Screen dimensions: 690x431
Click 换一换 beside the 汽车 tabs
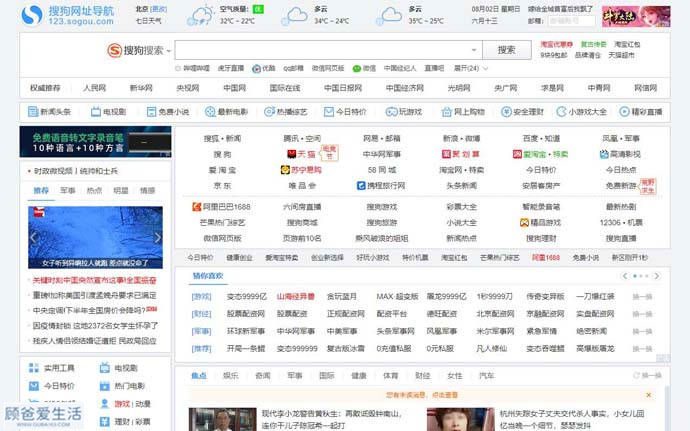tap(647, 376)
